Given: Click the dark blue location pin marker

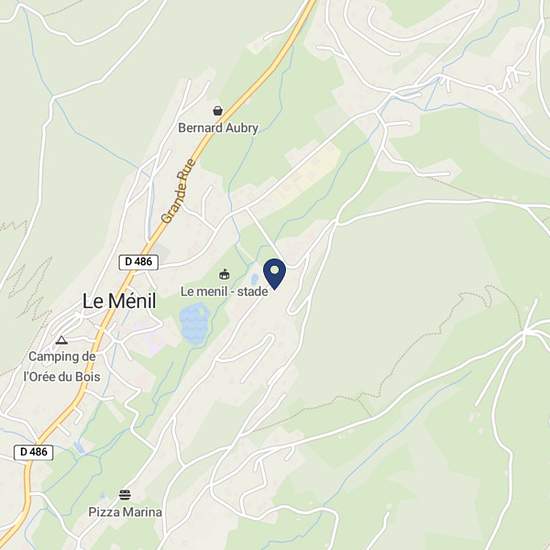Looking at the screenshot, I should point(275,274).
